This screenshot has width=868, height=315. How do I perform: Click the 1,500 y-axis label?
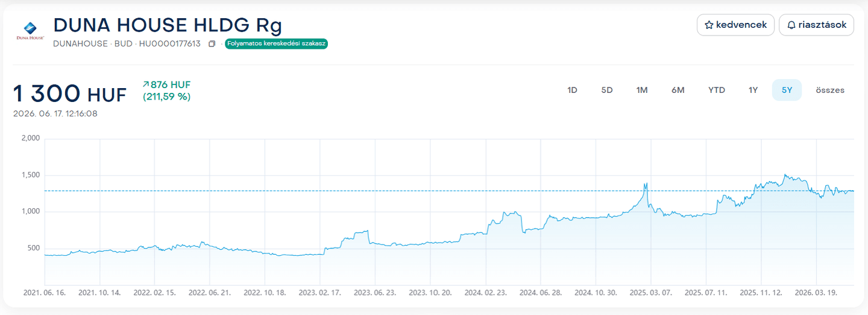click(31, 175)
